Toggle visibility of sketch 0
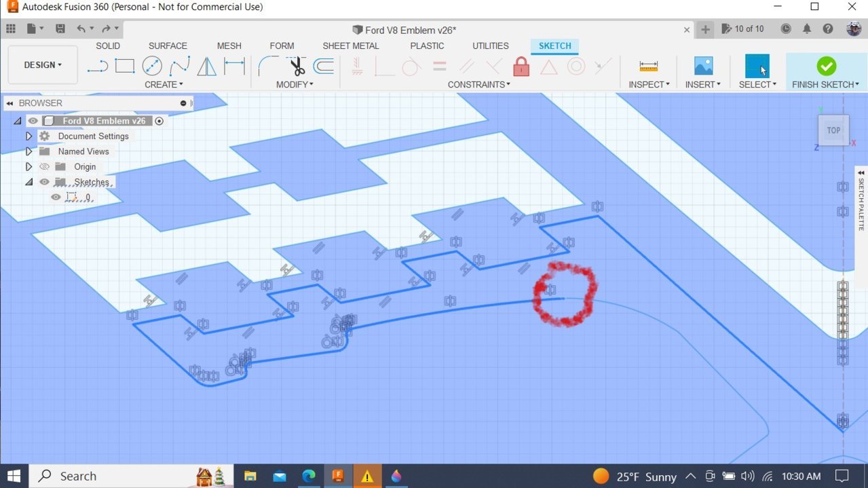 pyautogui.click(x=56, y=198)
